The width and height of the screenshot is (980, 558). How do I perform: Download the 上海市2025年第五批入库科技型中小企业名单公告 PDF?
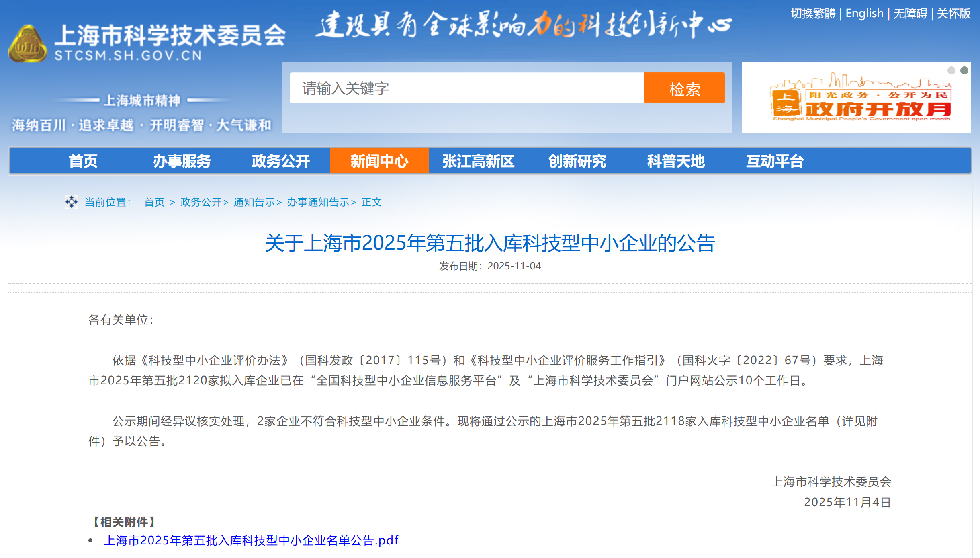[x=250, y=541]
